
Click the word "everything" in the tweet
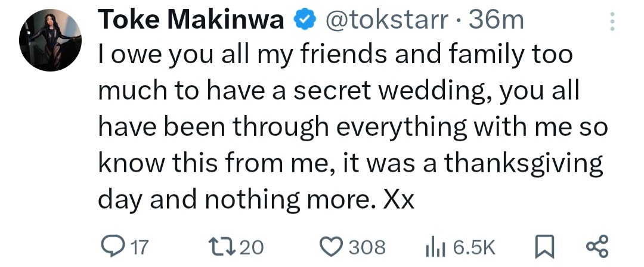click(394, 128)
